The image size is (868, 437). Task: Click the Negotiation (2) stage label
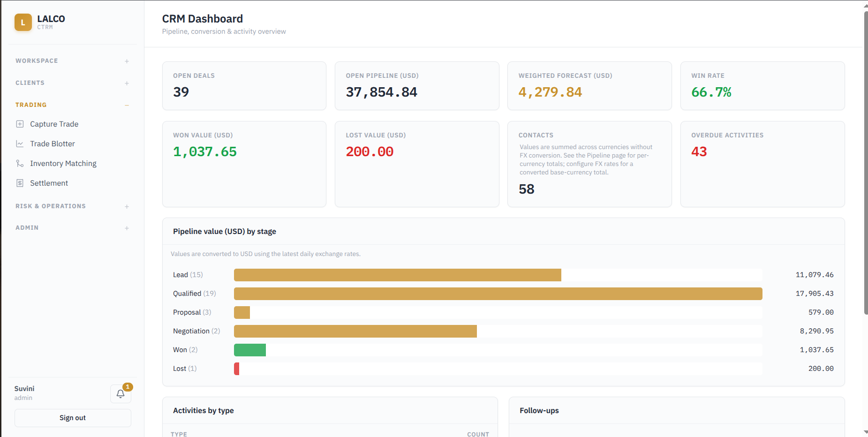(x=196, y=331)
